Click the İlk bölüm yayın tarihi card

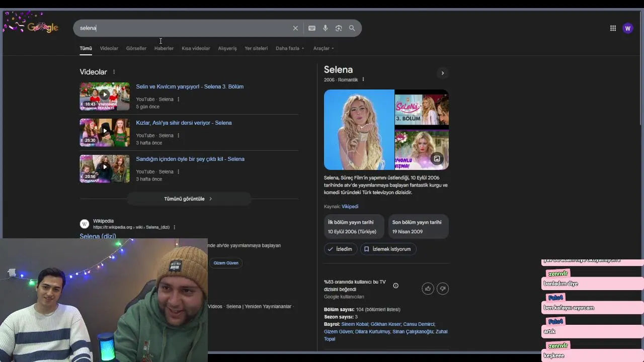point(354,227)
